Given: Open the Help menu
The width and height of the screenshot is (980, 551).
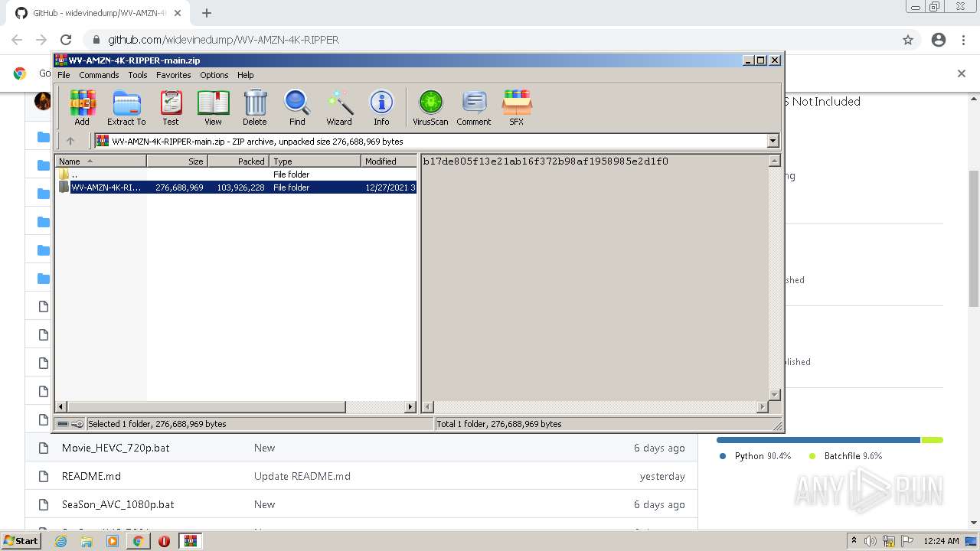Looking at the screenshot, I should pyautogui.click(x=245, y=75).
